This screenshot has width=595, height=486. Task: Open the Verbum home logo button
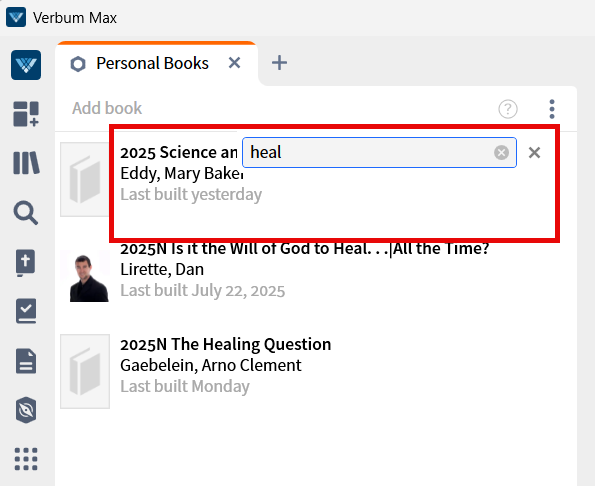[26, 65]
